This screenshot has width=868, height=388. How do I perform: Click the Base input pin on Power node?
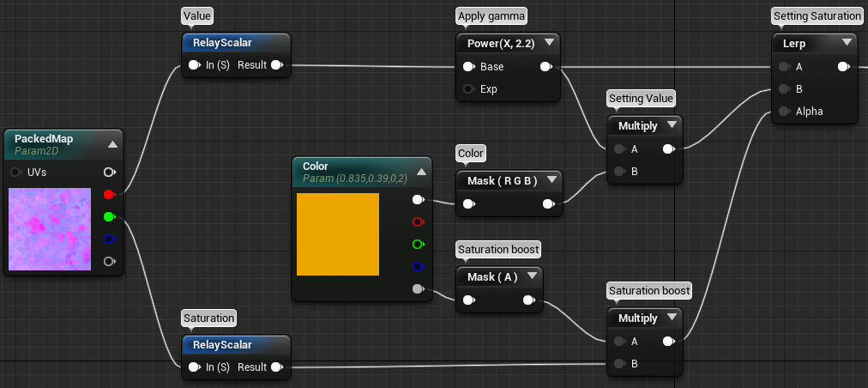coord(467,66)
